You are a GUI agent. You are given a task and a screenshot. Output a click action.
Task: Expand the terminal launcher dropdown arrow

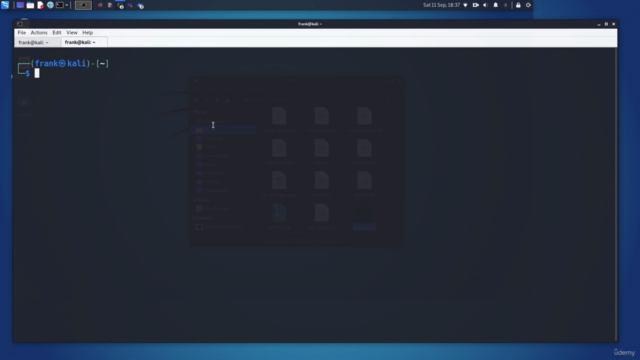click(67, 5)
